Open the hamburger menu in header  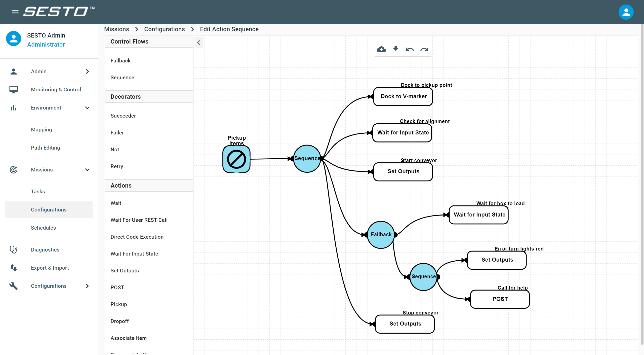click(x=15, y=12)
